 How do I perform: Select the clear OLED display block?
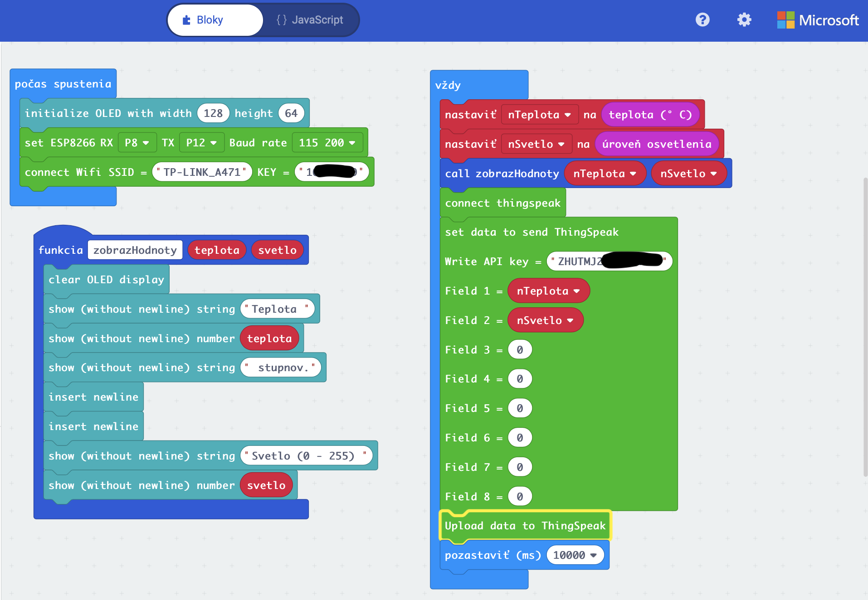[106, 280]
